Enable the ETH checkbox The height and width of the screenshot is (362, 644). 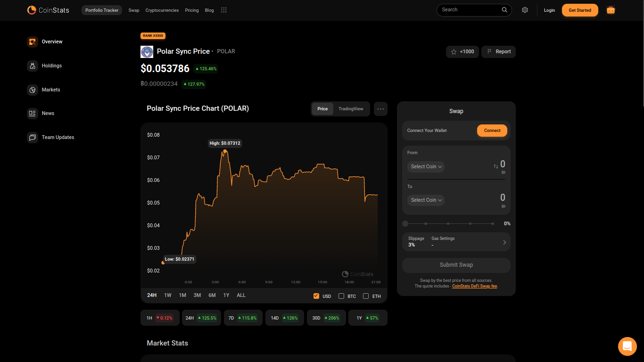pos(366,296)
